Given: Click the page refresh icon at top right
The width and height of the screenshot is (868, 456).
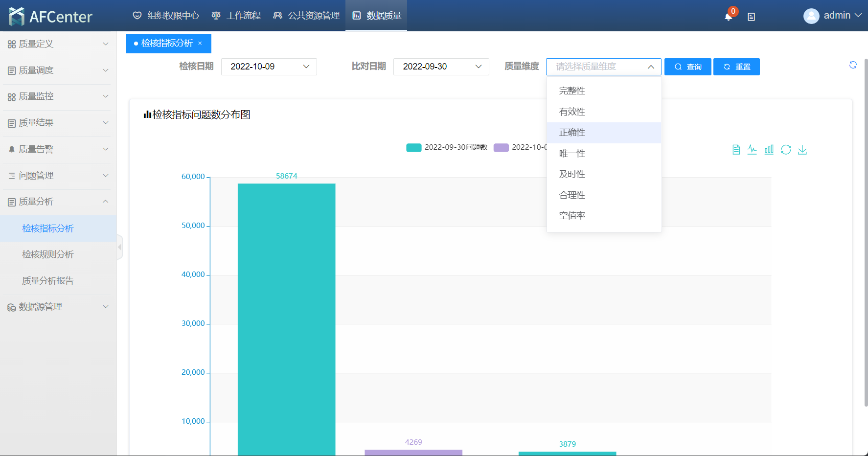Looking at the screenshot, I should pos(853,65).
